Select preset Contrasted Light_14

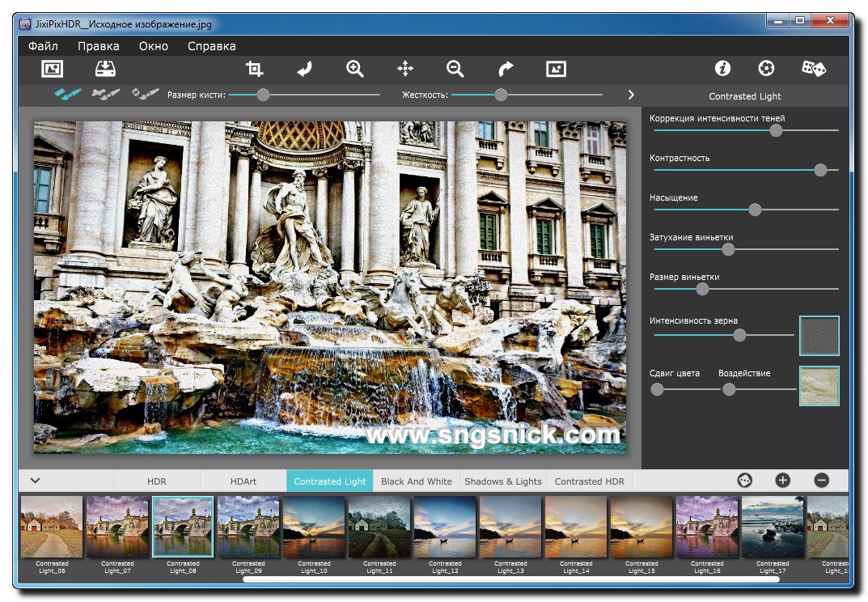pyautogui.click(x=576, y=528)
